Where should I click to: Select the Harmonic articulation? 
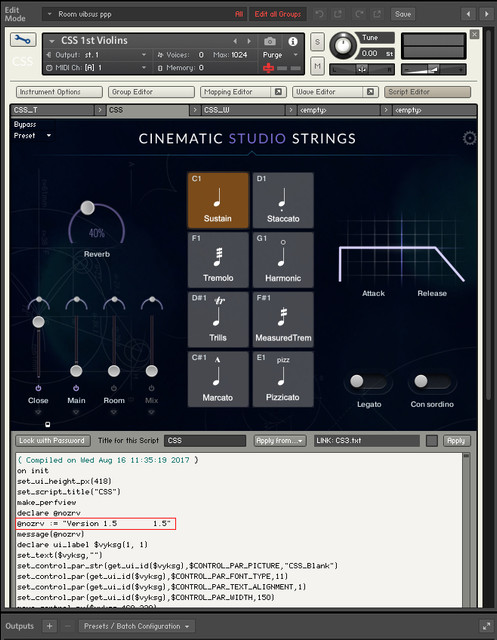coord(283,260)
